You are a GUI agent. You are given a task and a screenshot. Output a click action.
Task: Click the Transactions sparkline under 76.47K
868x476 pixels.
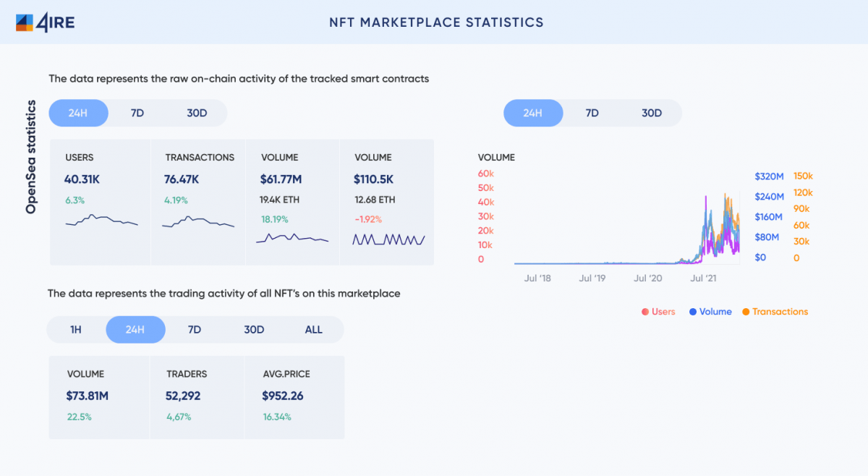tap(198, 222)
